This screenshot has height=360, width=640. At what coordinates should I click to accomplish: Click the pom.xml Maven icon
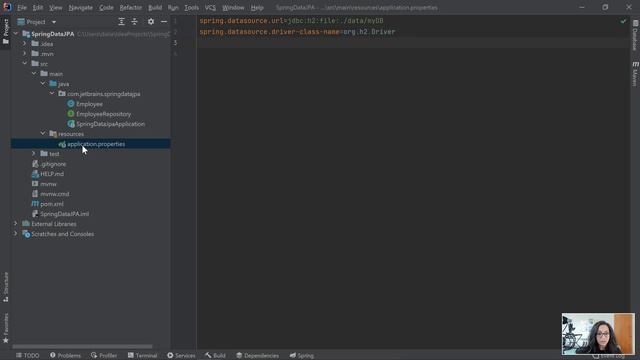coord(35,204)
